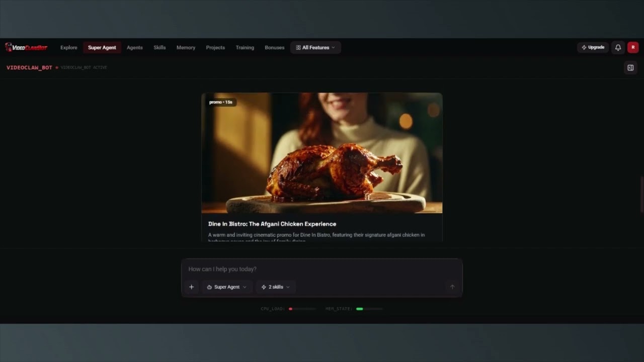Click the "VIDEOCLAW_BOT ACTIVE" status text
Viewport: 644px width, 362px height.
[84, 67]
